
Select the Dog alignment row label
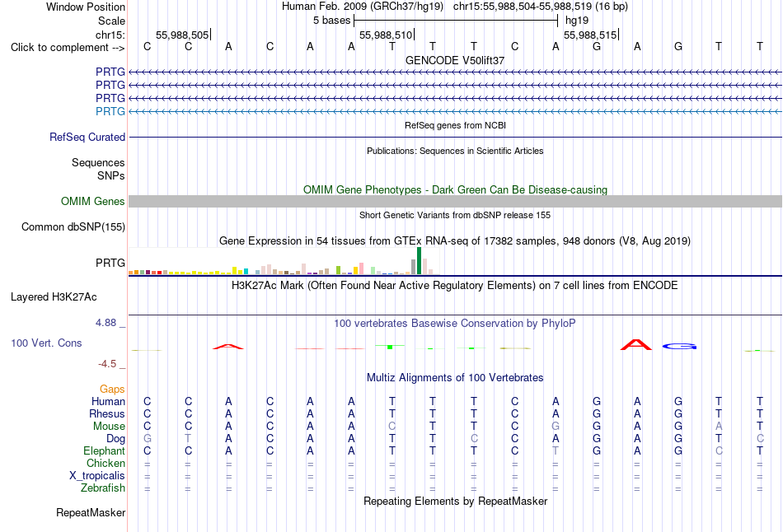(116, 439)
